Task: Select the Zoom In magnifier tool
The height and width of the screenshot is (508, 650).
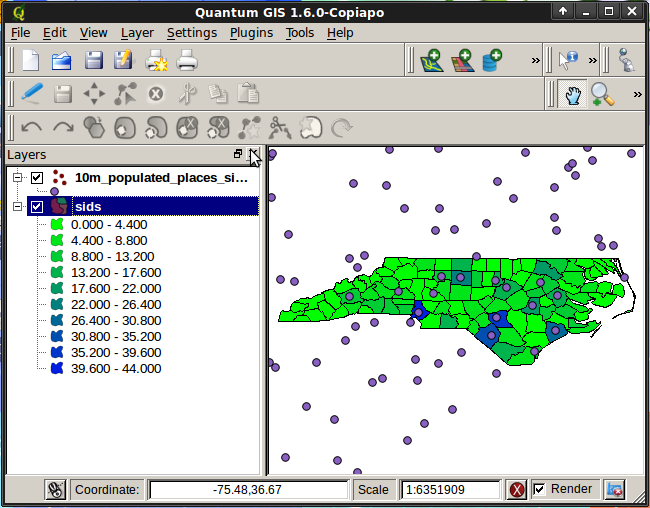Action: (x=602, y=95)
